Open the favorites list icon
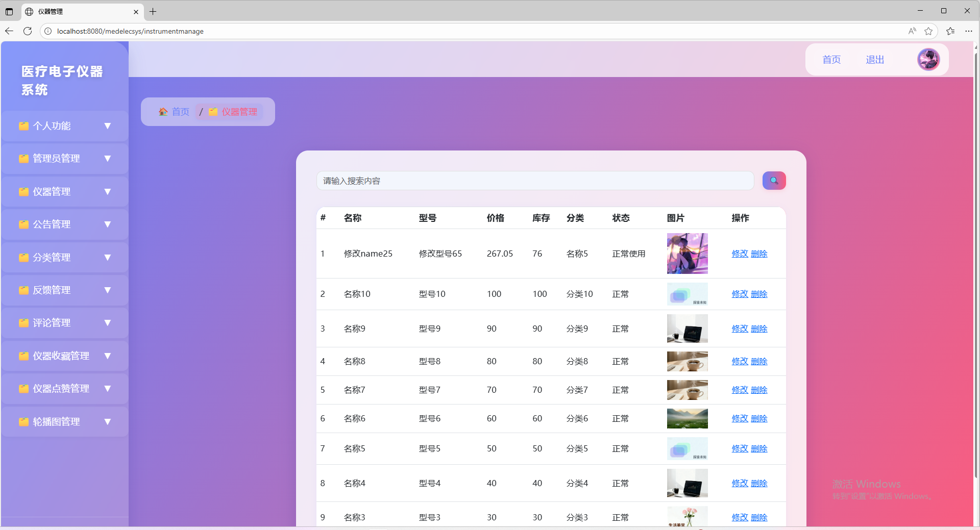980x530 pixels. pyautogui.click(x=950, y=31)
